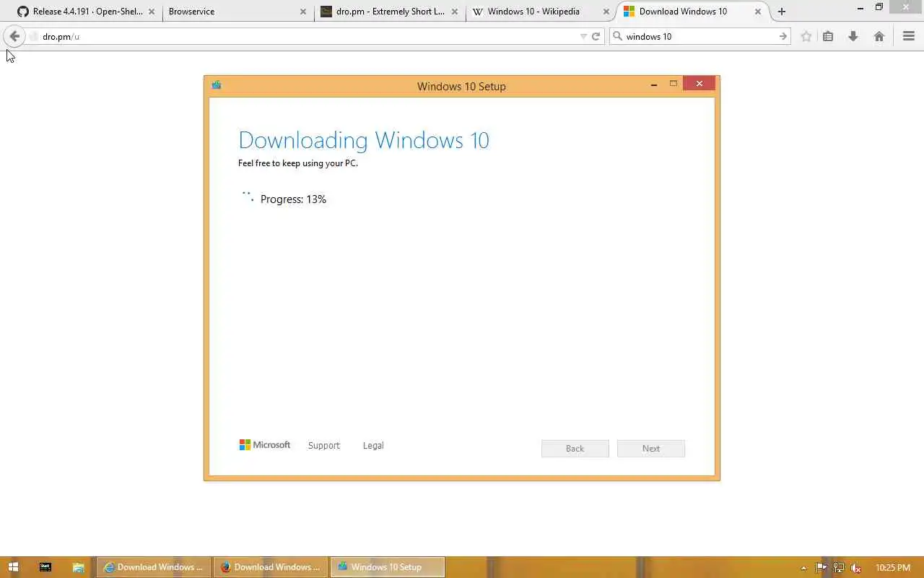924x578 pixels.
Task: Switch to Windows 10 Setup taskbar item
Action: pyautogui.click(x=388, y=567)
